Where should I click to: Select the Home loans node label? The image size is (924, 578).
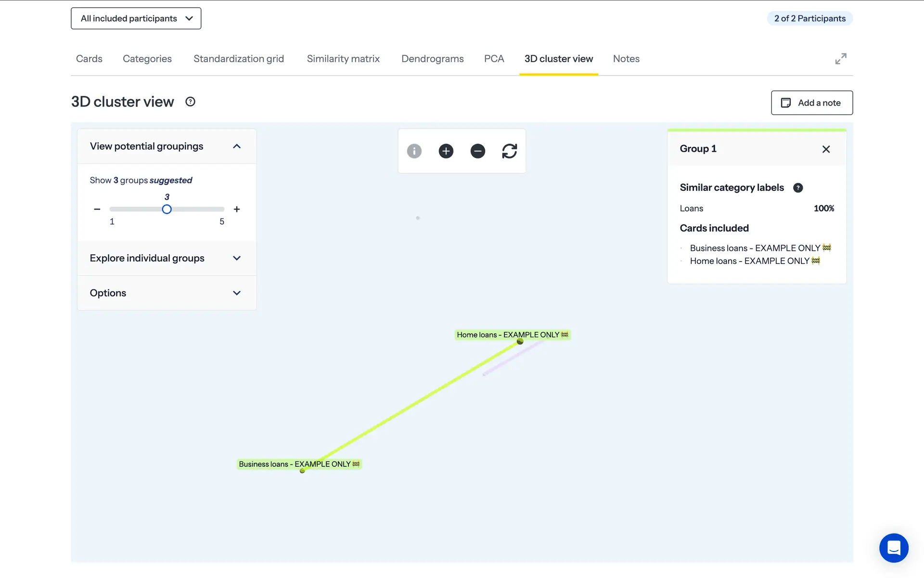pyautogui.click(x=512, y=335)
